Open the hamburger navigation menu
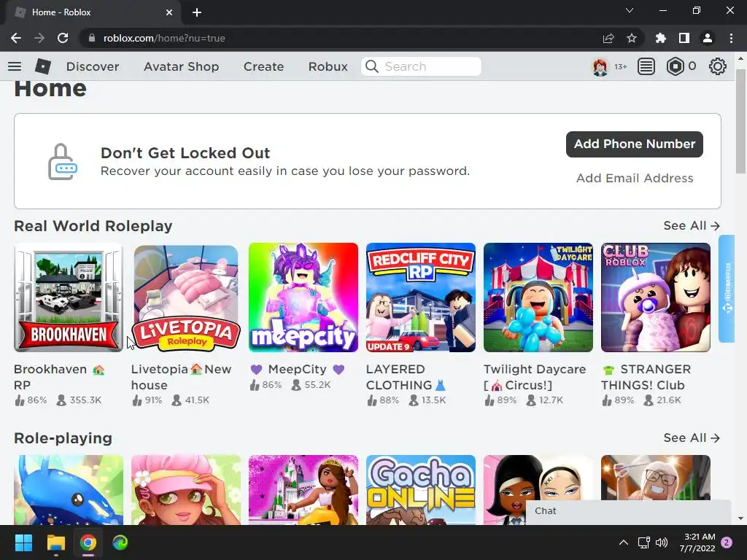The image size is (747, 560). (x=15, y=66)
